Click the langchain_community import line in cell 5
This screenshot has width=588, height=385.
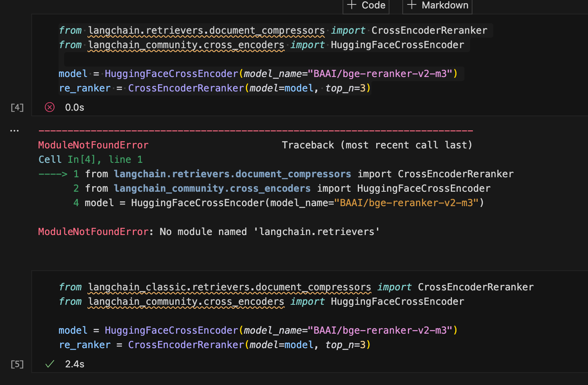[261, 302]
